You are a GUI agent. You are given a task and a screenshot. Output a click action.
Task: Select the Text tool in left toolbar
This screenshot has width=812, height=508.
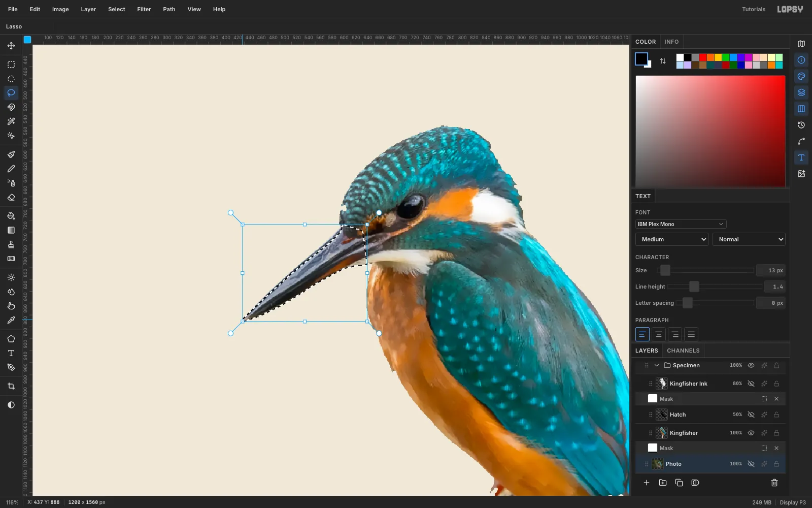(11, 353)
